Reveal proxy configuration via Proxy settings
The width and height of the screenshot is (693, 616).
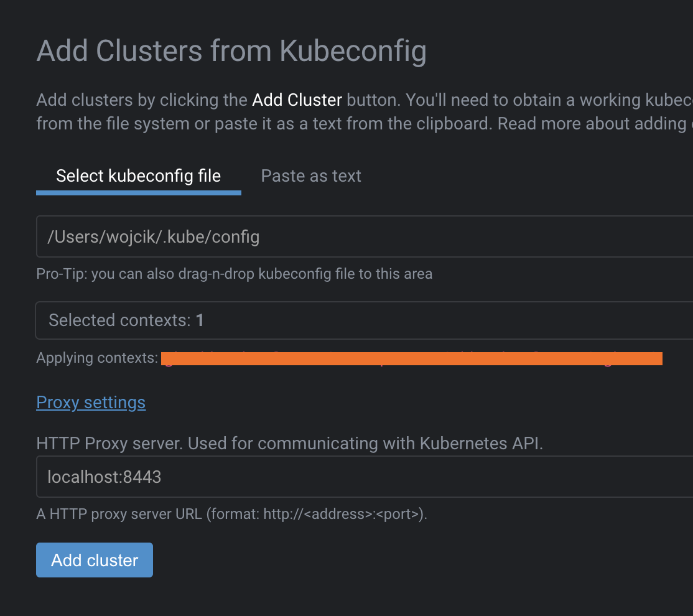click(91, 402)
